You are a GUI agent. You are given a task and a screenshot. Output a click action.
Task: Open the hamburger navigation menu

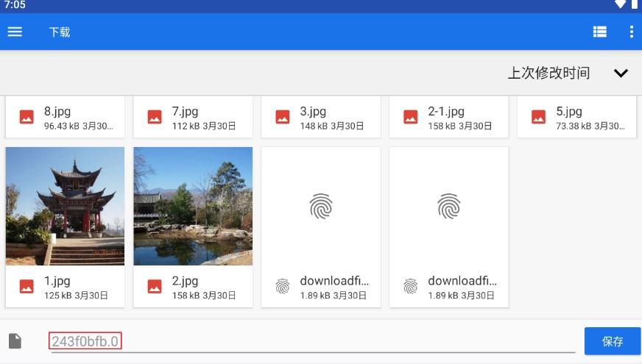point(15,32)
